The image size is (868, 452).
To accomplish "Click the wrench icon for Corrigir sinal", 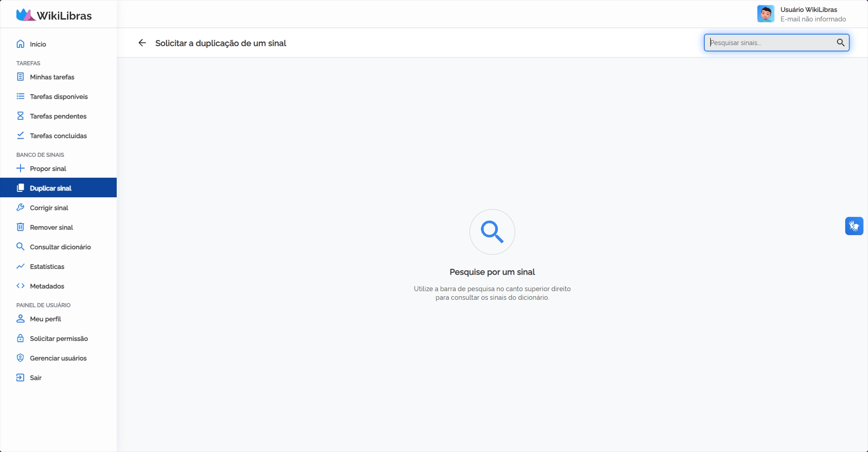I will 21,208.
